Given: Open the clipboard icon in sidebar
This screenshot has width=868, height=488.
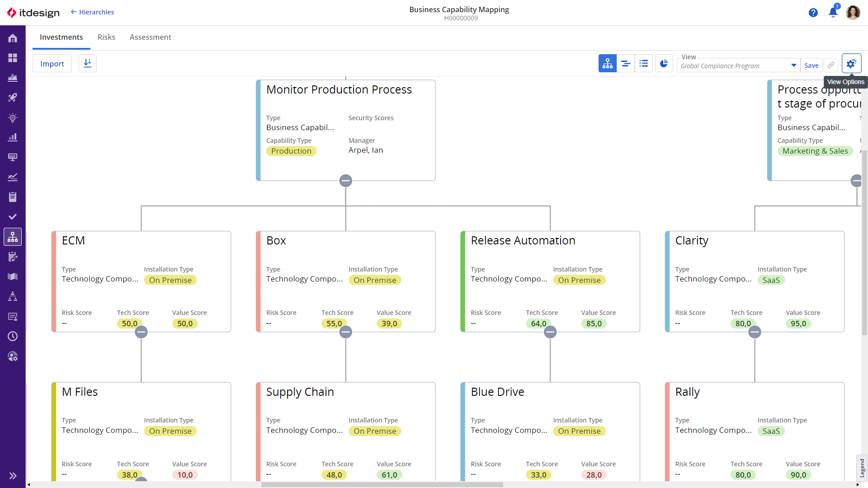Looking at the screenshot, I should pos(13,197).
